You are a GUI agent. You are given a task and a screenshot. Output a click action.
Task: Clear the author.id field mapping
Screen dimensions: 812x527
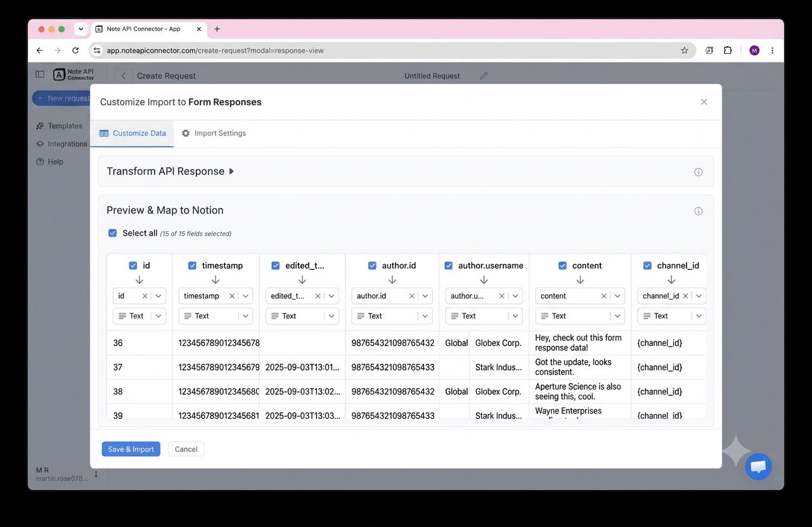click(x=411, y=296)
